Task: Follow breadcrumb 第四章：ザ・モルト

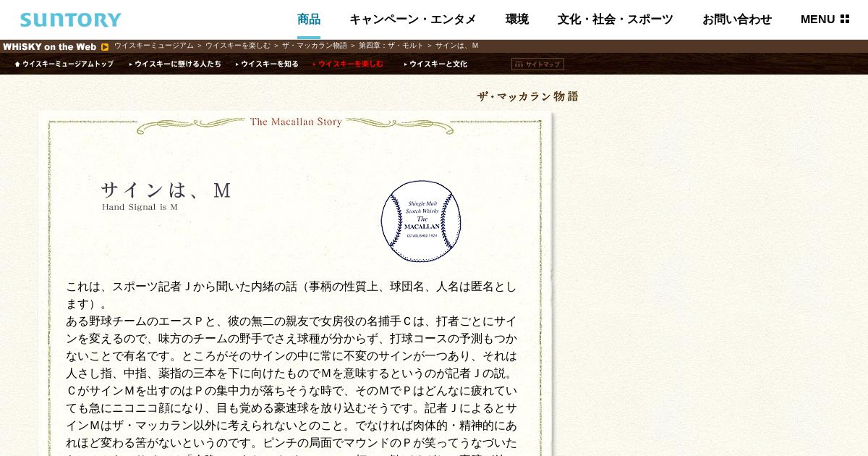Action: click(391, 46)
